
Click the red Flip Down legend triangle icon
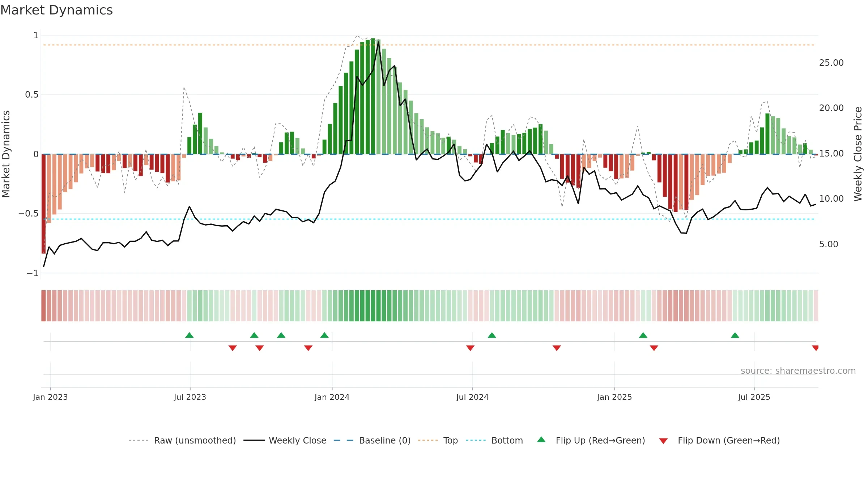[x=663, y=441]
